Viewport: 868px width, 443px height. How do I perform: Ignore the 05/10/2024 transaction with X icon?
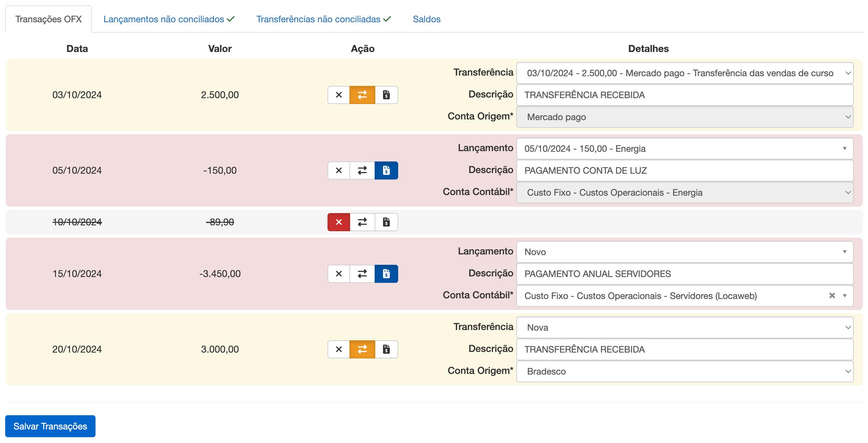click(x=338, y=170)
